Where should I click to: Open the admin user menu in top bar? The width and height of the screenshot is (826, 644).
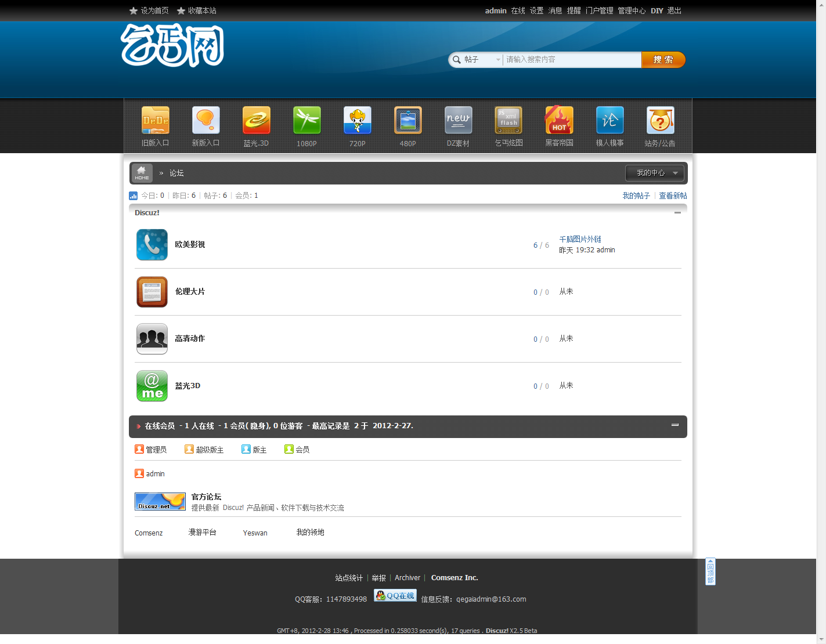(496, 10)
